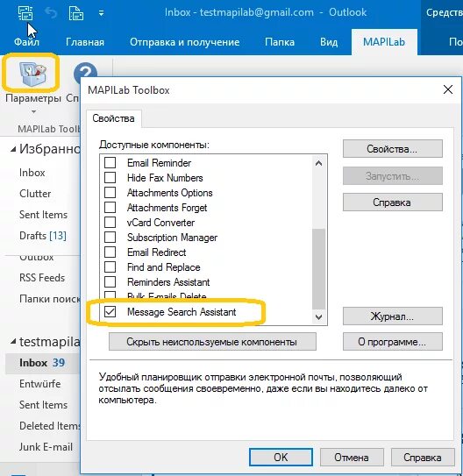Open the Журнал... button
463x476 pixels.
(392, 316)
